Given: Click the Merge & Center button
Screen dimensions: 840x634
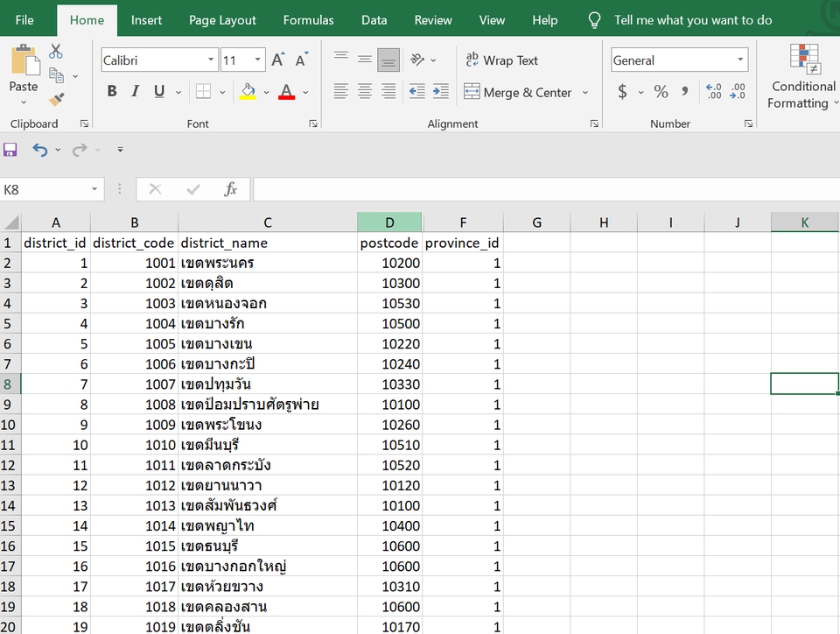Looking at the screenshot, I should tap(518, 92).
